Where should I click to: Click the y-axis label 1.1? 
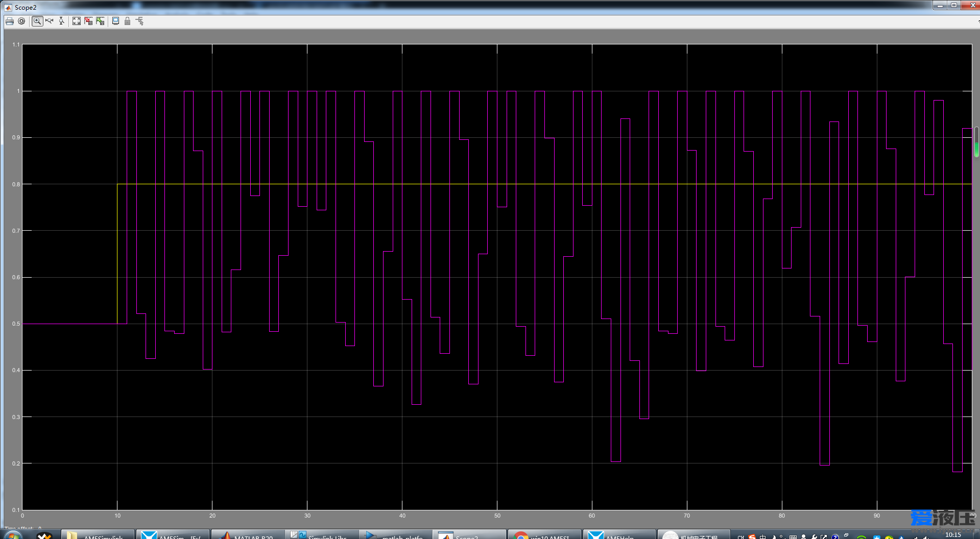16,44
